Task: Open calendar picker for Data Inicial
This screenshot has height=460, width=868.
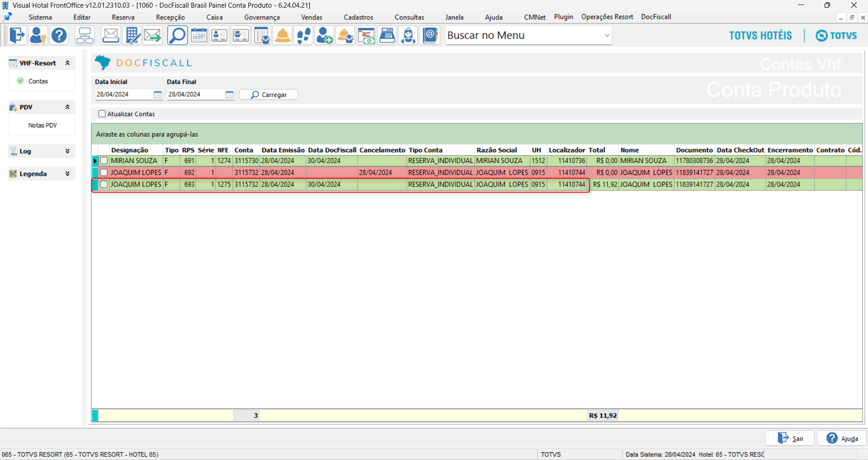Action: pyautogui.click(x=157, y=94)
